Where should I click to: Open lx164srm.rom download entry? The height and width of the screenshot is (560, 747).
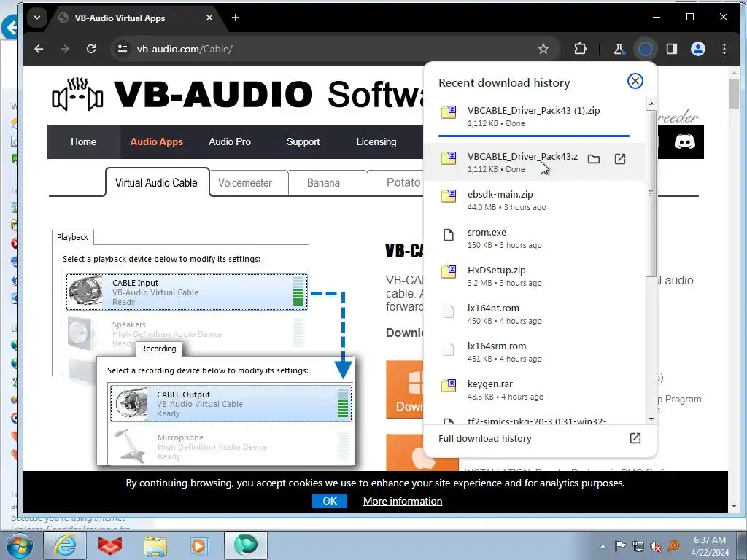pyautogui.click(x=533, y=352)
